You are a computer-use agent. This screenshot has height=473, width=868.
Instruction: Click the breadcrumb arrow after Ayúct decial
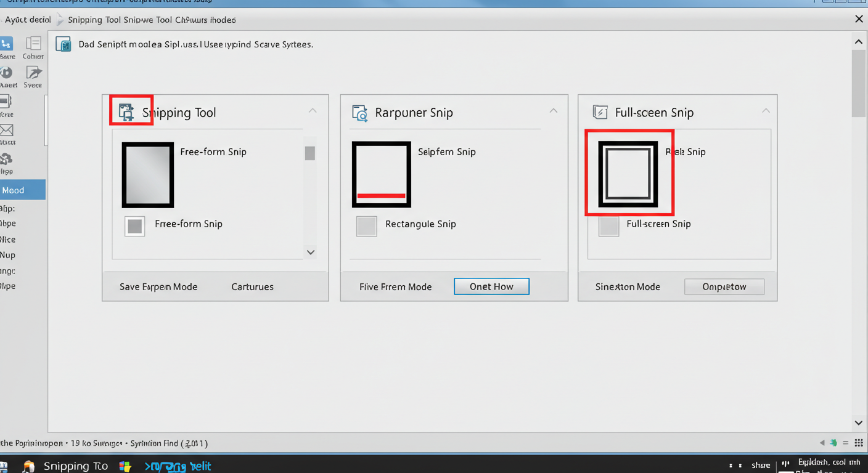(60, 20)
